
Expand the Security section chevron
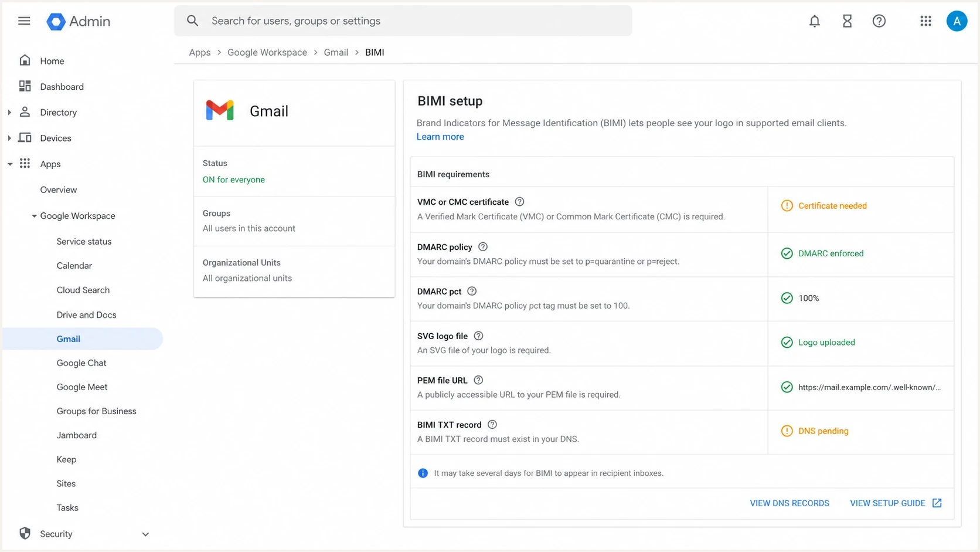[145, 534]
